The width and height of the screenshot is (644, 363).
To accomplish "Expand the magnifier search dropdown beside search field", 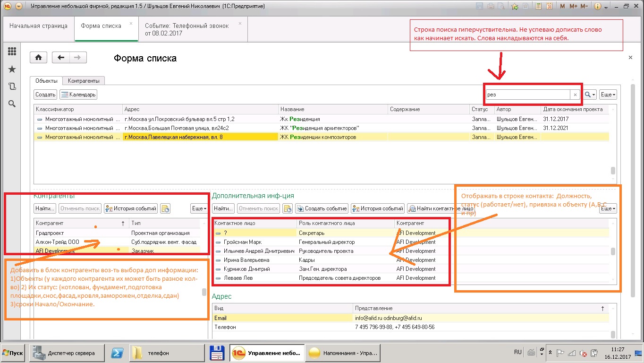I will pyautogui.click(x=590, y=95).
